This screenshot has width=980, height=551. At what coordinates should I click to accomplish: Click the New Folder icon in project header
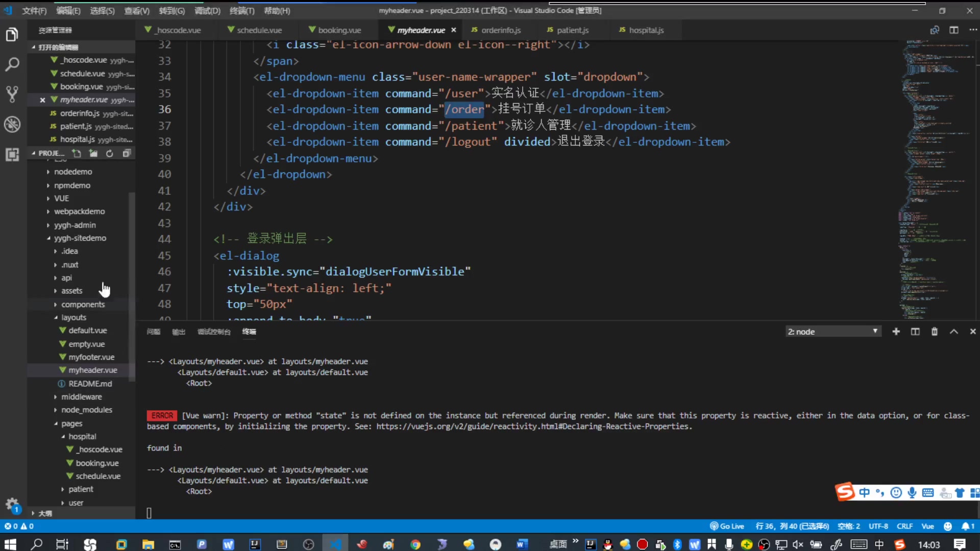tap(93, 153)
